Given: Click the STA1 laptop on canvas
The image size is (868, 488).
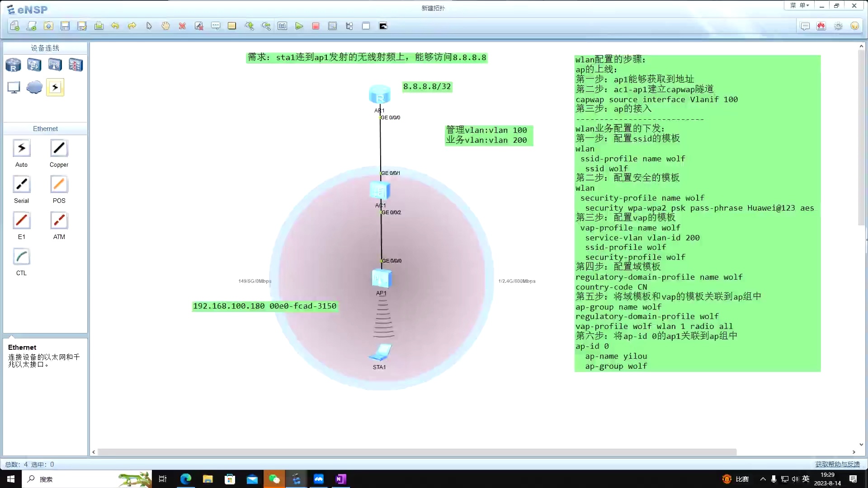Looking at the screenshot, I should 380,352.
